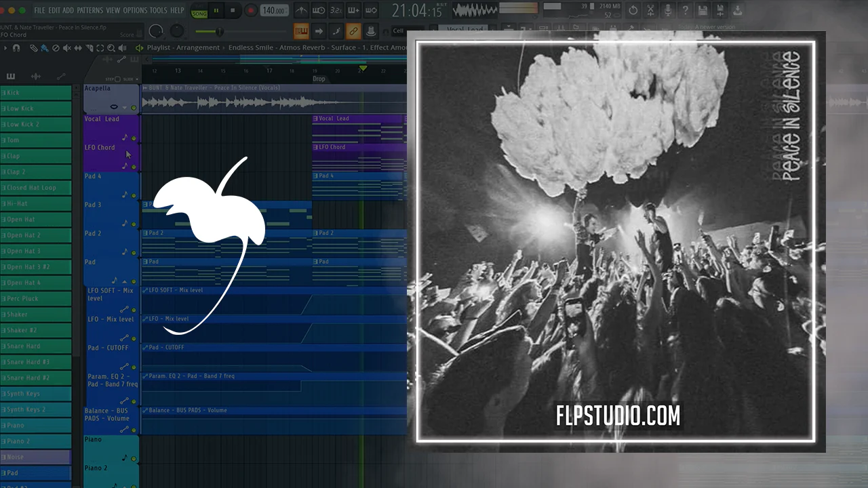Click the audio editor scissors icon
The width and height of the screenshot is (868, 488).
650,10
